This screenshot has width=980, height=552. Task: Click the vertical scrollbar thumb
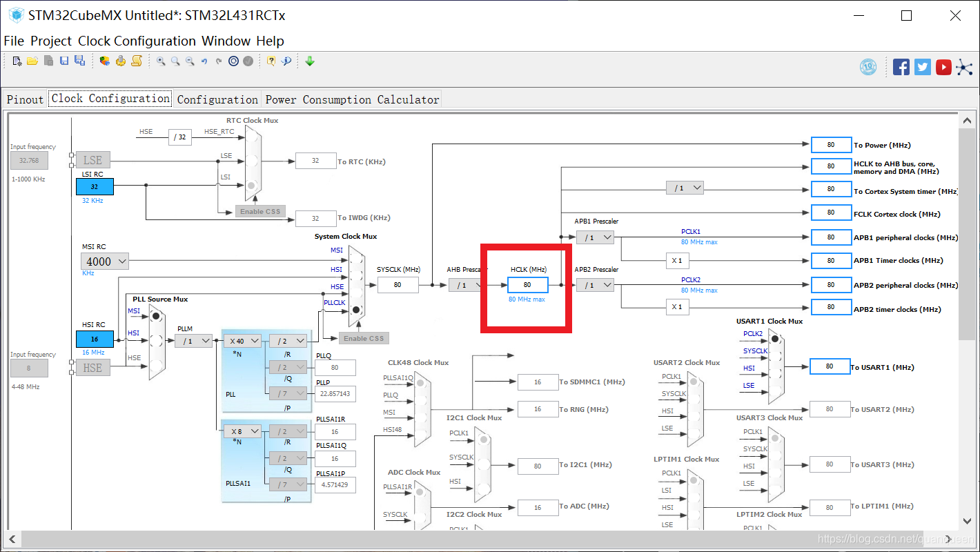point(968,235)
